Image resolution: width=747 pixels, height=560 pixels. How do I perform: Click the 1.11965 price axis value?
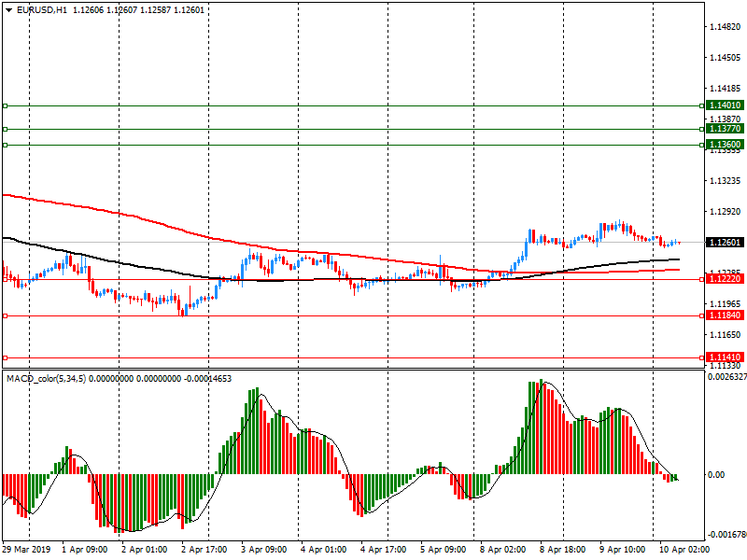click(726, 304)
